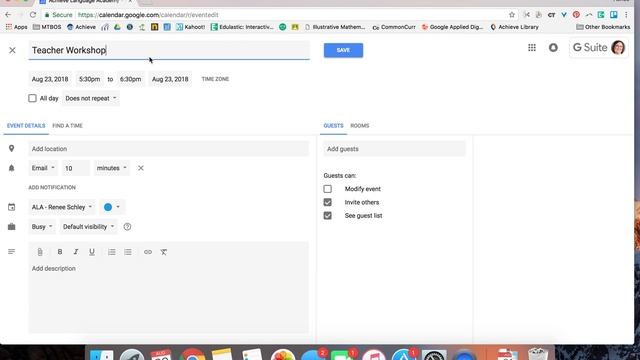The image size is (640, 360).
Task: Open the event color picker
Action: (x=112, y=207)
